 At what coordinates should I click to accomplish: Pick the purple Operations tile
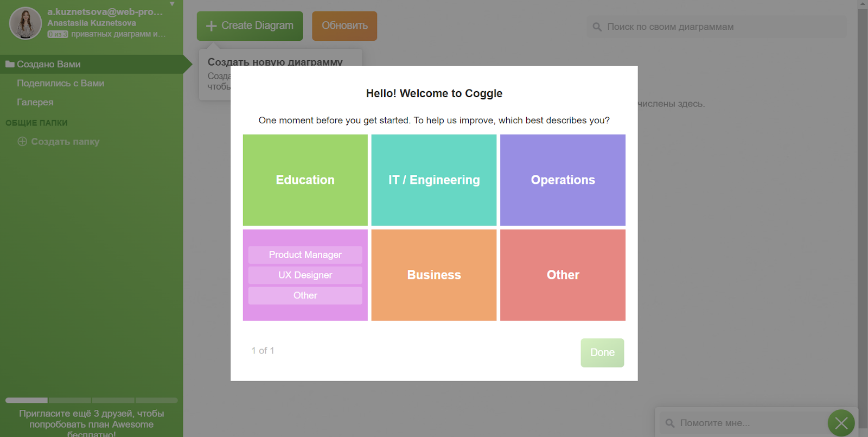(x=563, y=180)
